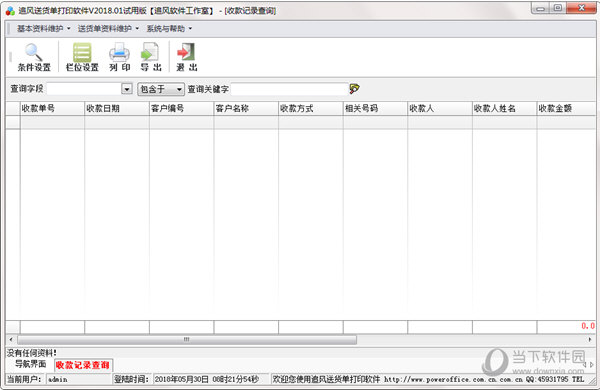Click the admin current user field
Image resolution: width=600 pixels, height=390 pixels.
point(79,379)
